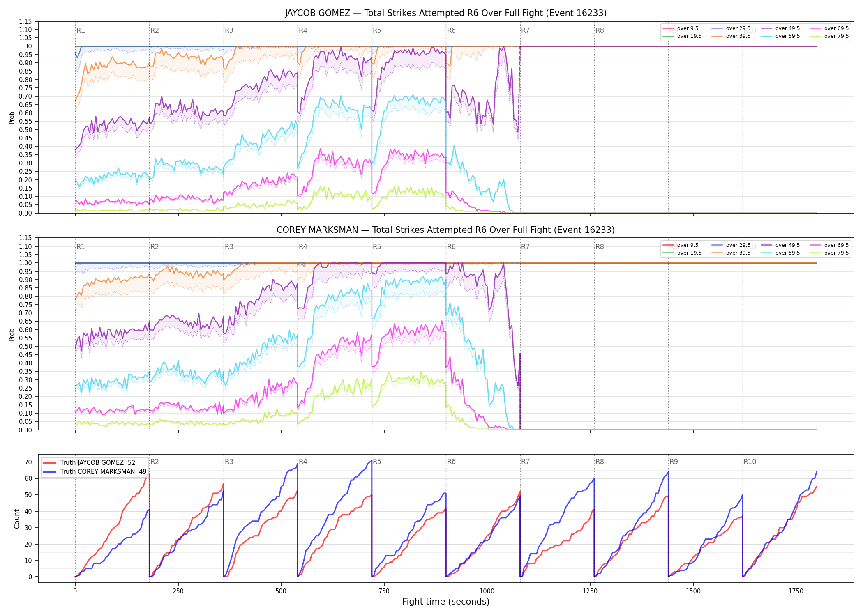Click the 'Count' y-axis label
The image size is (863, 616).
point(17,519)
